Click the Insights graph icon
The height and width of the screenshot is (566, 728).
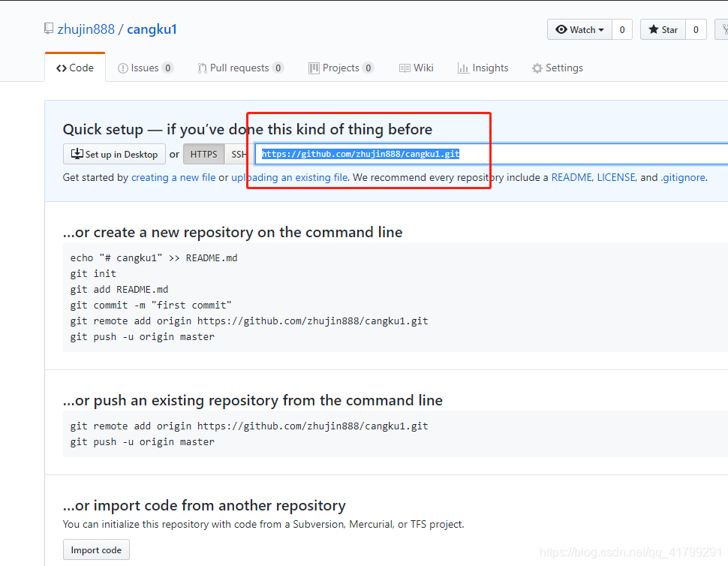coord(463,68)
